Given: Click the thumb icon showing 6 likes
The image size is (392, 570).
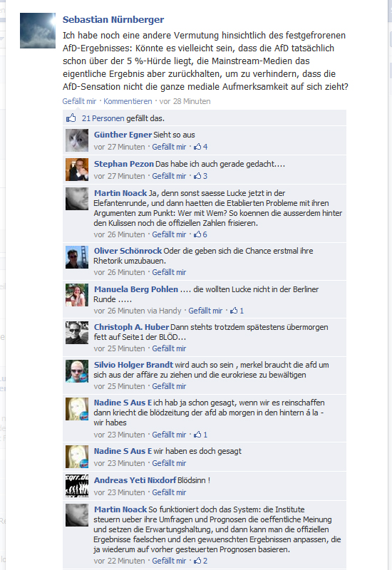Looking at the screenshot, I should point(197,234).
